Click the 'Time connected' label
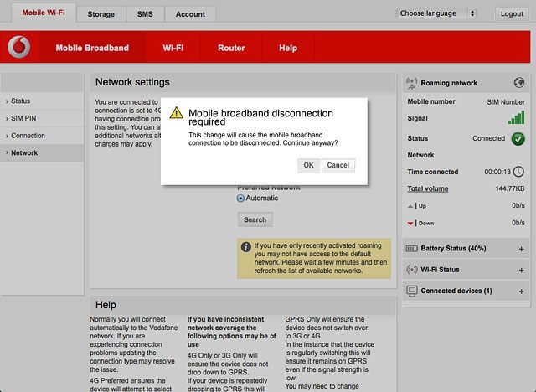The width and height of the screenshot is (536, 392). (432, 172)
